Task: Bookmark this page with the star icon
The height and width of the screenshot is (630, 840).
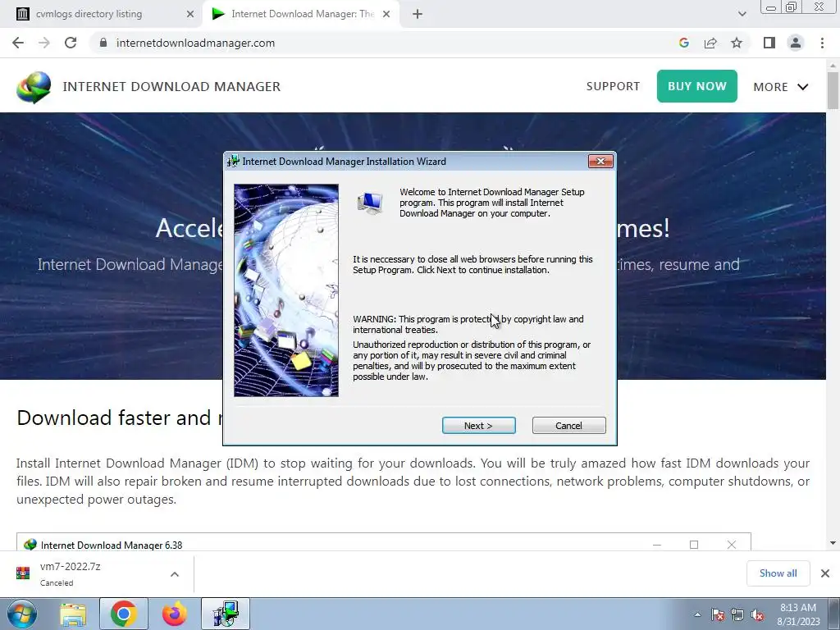Action: [x=737, y=43]
